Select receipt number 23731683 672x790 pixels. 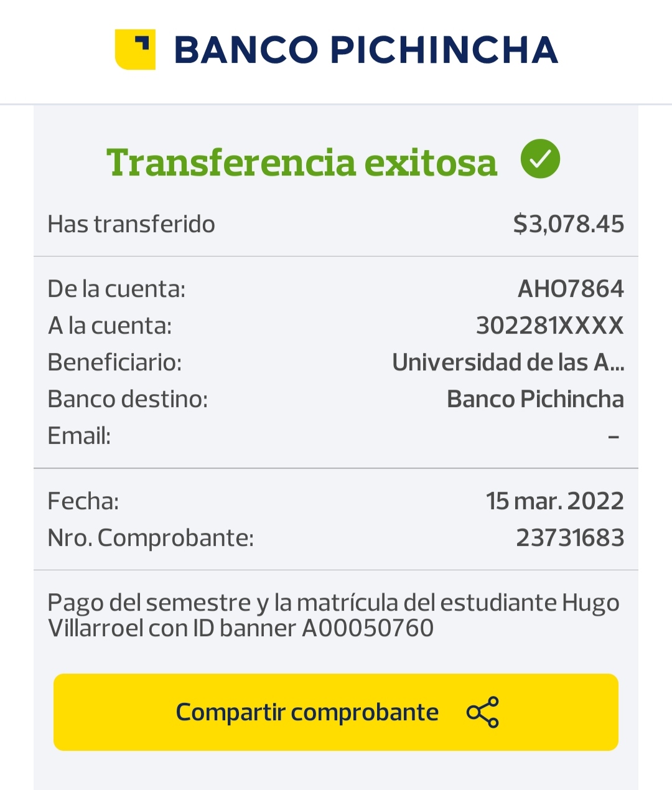(570, 538)
